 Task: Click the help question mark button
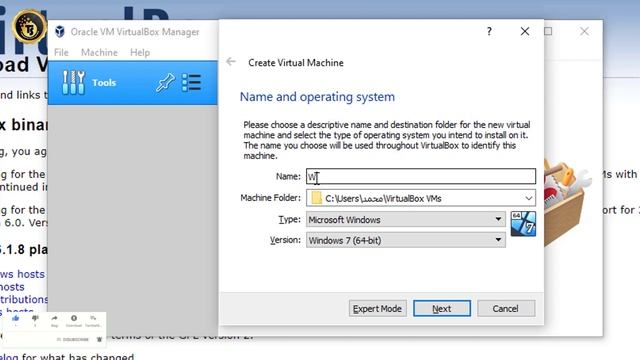point(489,31)
